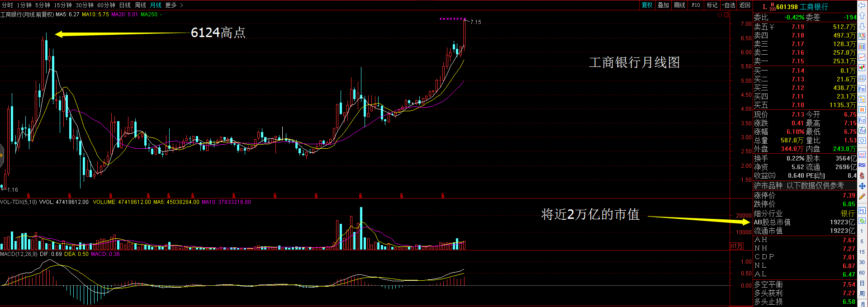Viewport: 868px width, 307px height.
Task: Click the red diamond icon above the price axis
Action: pyautogui.click(x=720, y=15)
